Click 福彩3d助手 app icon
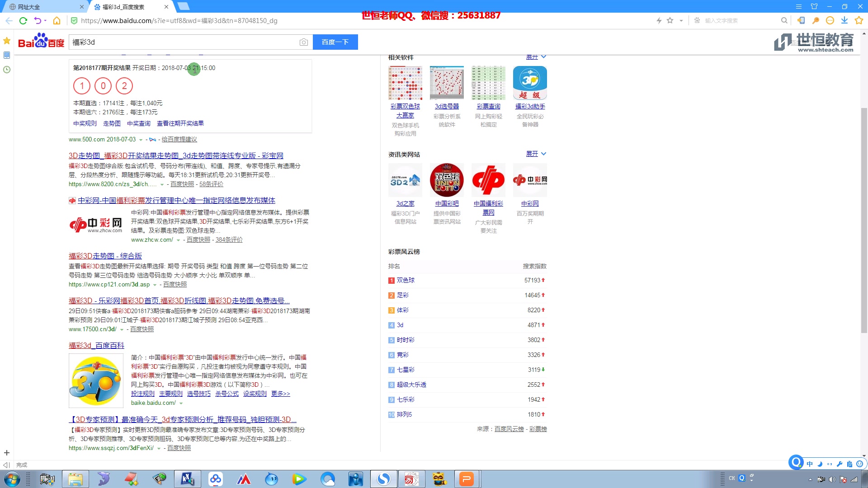The width and height of the screenshot is (868, 488). click(530, 83)
